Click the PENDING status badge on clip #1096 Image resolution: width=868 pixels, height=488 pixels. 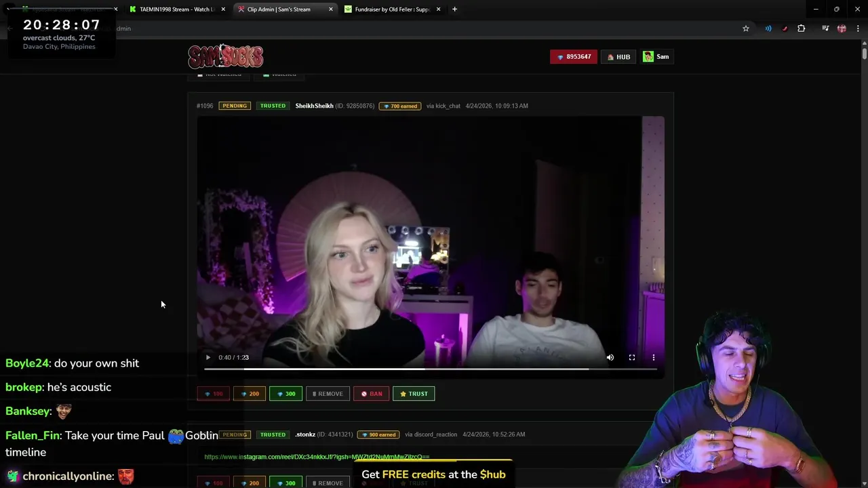pyautogui.click(x=235, y=106)
